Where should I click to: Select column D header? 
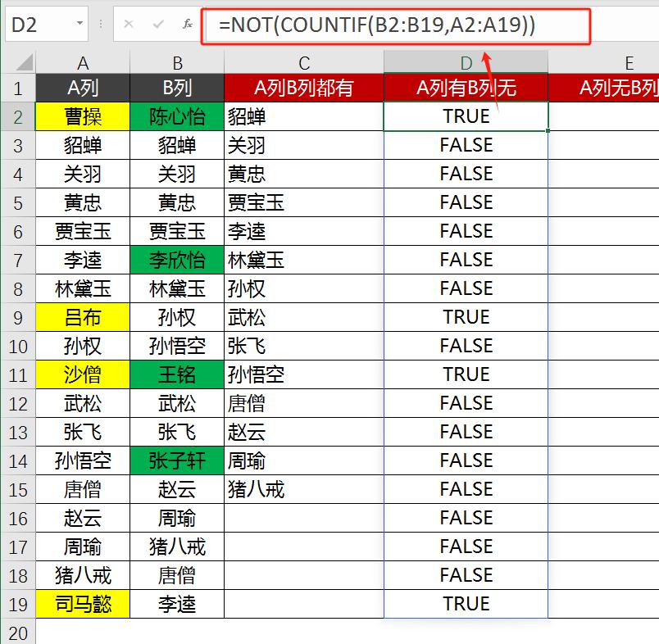click(466, 63)
